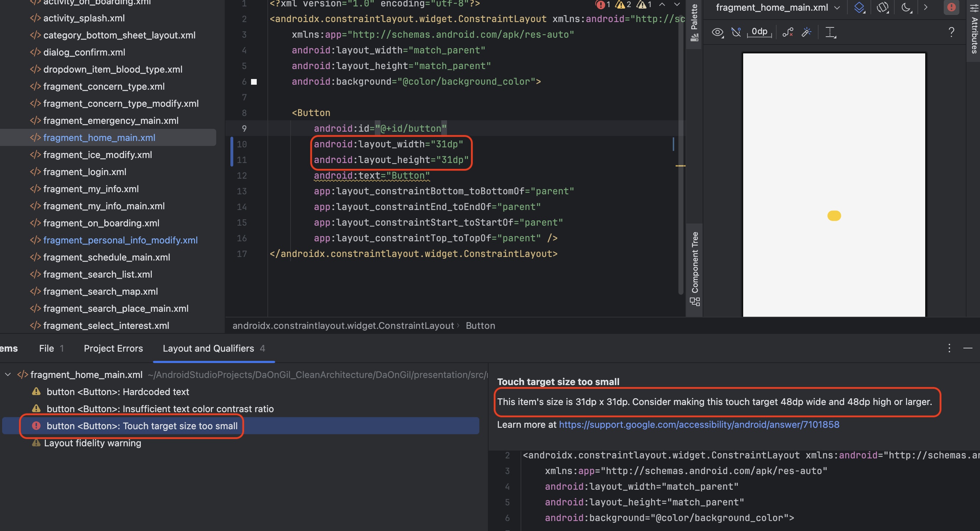Toggle autoconnect to parent icon

coord(736,32)
